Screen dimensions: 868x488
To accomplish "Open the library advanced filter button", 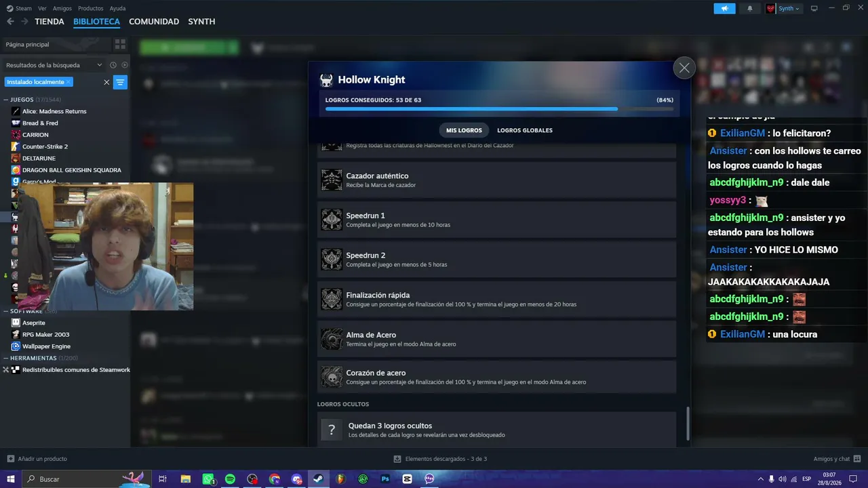I will [x=120, y=82].
